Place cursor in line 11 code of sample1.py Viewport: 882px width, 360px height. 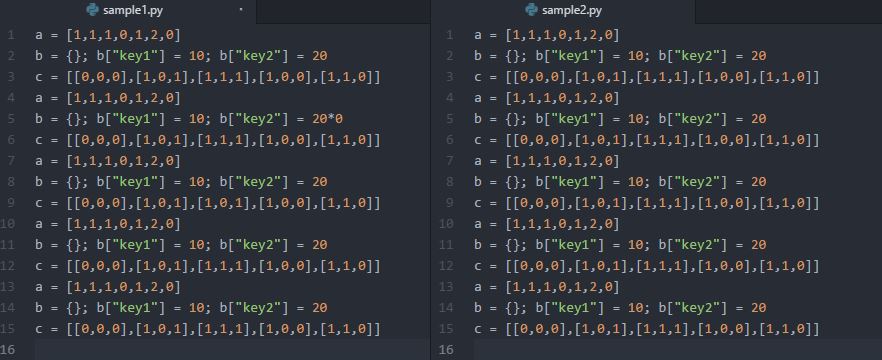(x=181, y=245)
